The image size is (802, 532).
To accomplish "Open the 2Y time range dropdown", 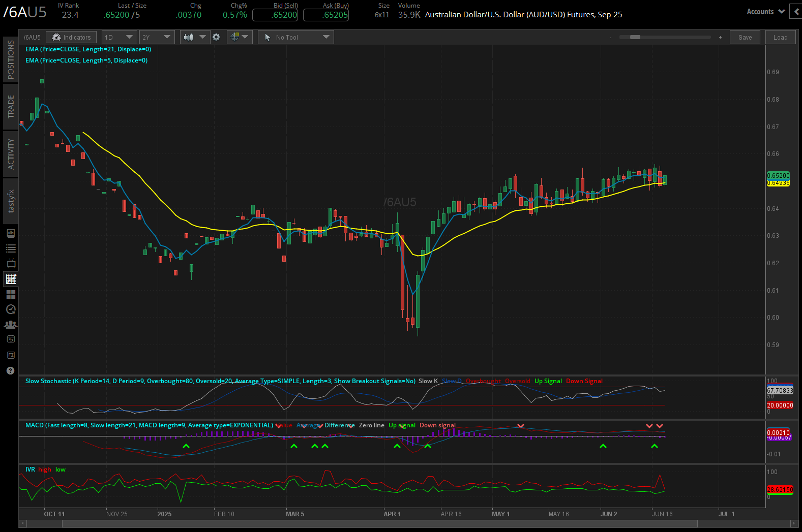I will 157,37.
